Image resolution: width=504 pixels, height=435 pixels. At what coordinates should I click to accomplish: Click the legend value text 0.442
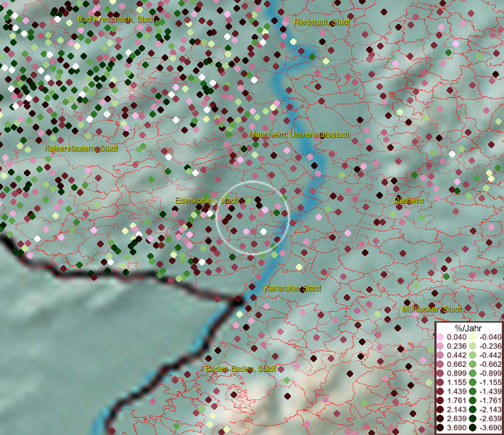pyautogui.click(x=456, y=355)
